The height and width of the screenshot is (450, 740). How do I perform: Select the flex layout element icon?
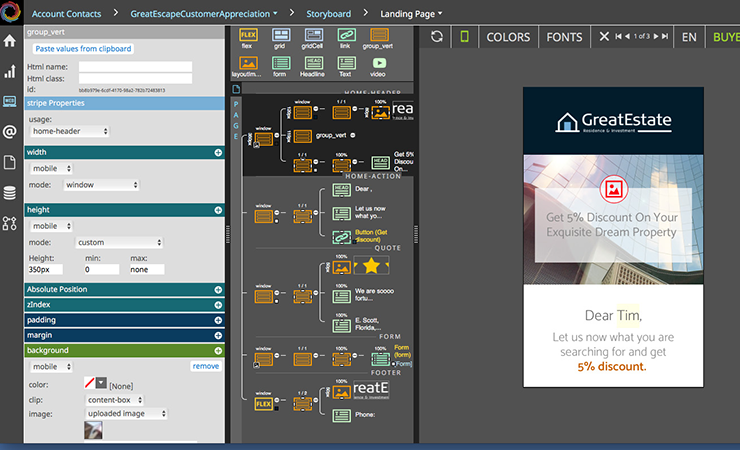[249, 38]
